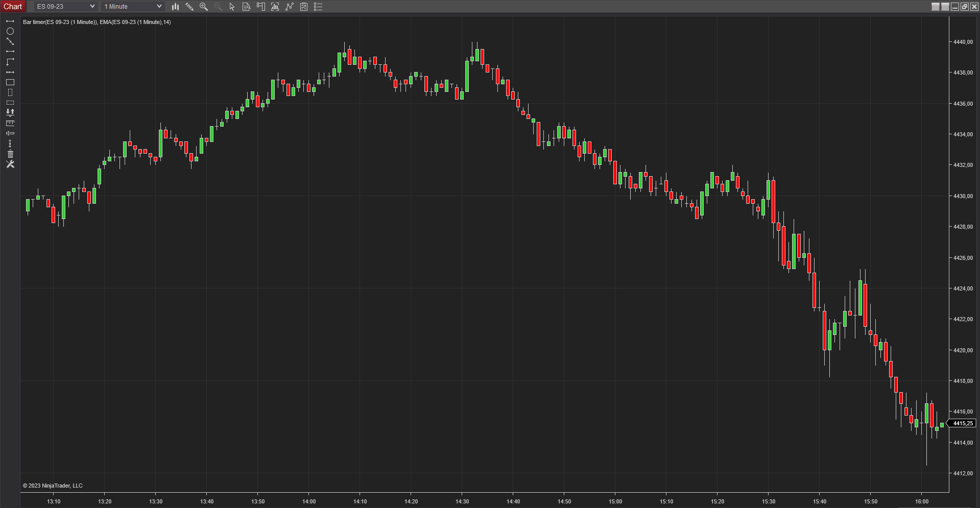
Task: Open the ES 09-23 instrument dropdown
Action: [x=66, y=7]
